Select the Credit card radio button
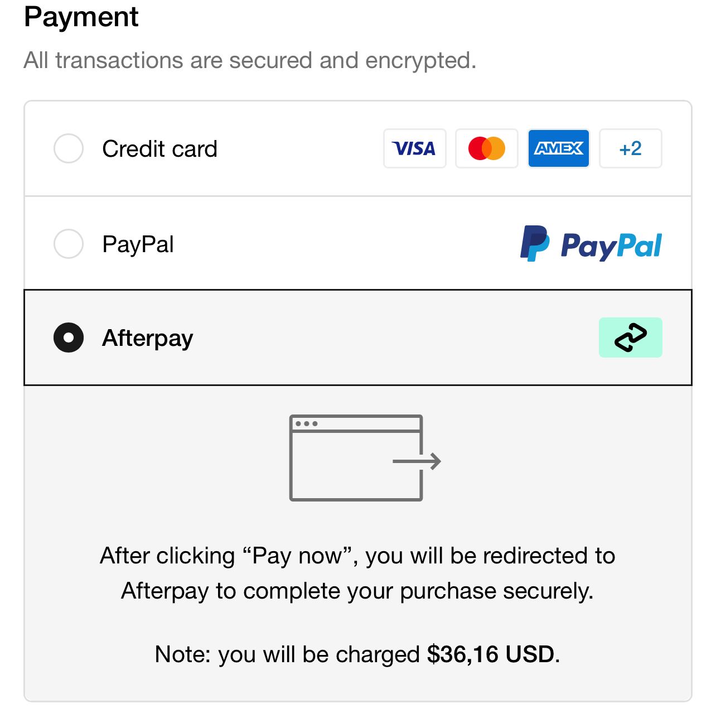Viewport: 716px width, 728px height. point(69,148)
